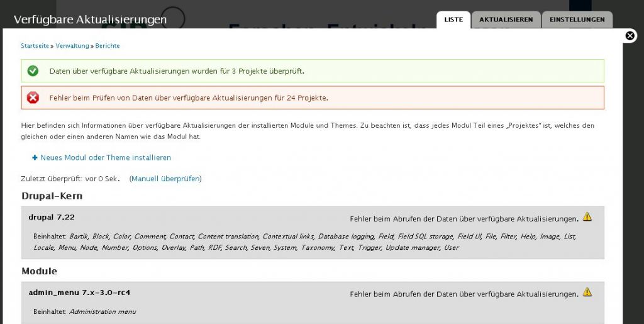This screenshot has height=324, width=644.
Task: Open Neues Modul oder Theme installieren
Action: pos(106,157)
